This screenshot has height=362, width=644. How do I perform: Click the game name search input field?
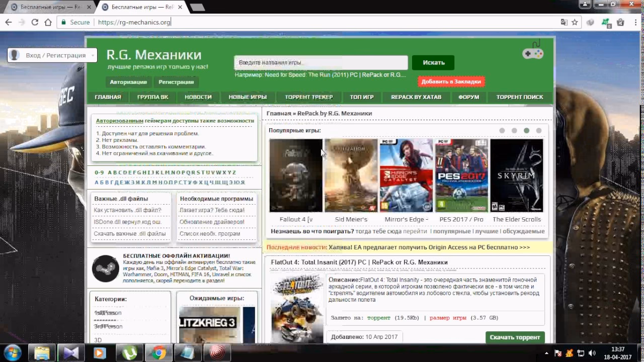click(x=320, y=63)
